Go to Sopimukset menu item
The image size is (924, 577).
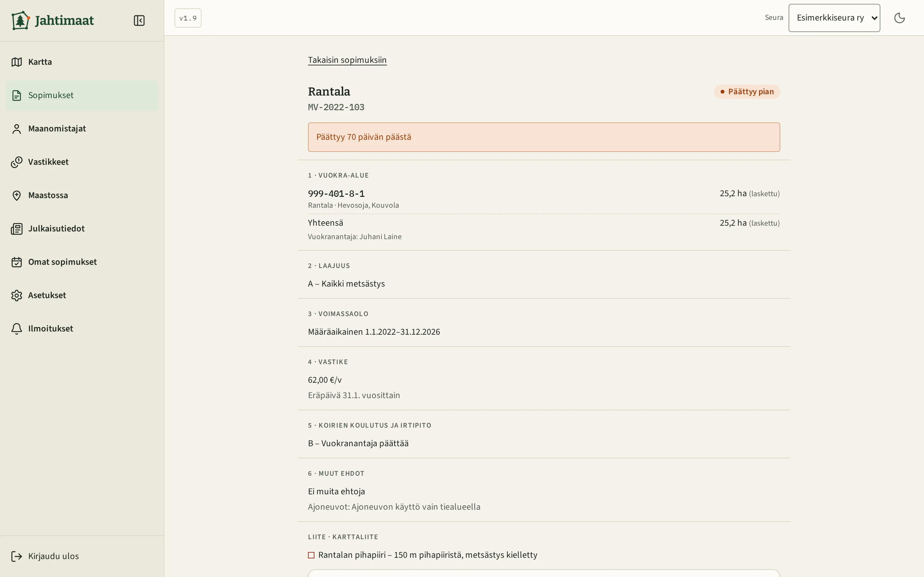pyautogui.click(x=82, y=96)
